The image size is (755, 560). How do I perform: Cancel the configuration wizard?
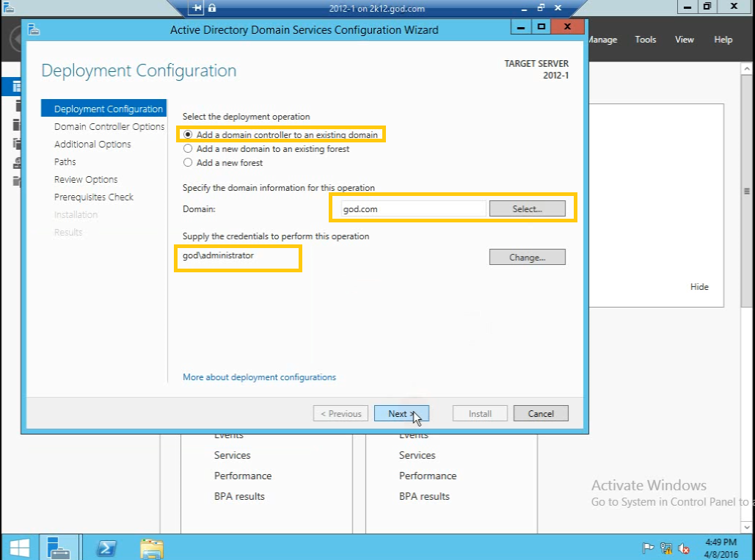pos(541,414)
